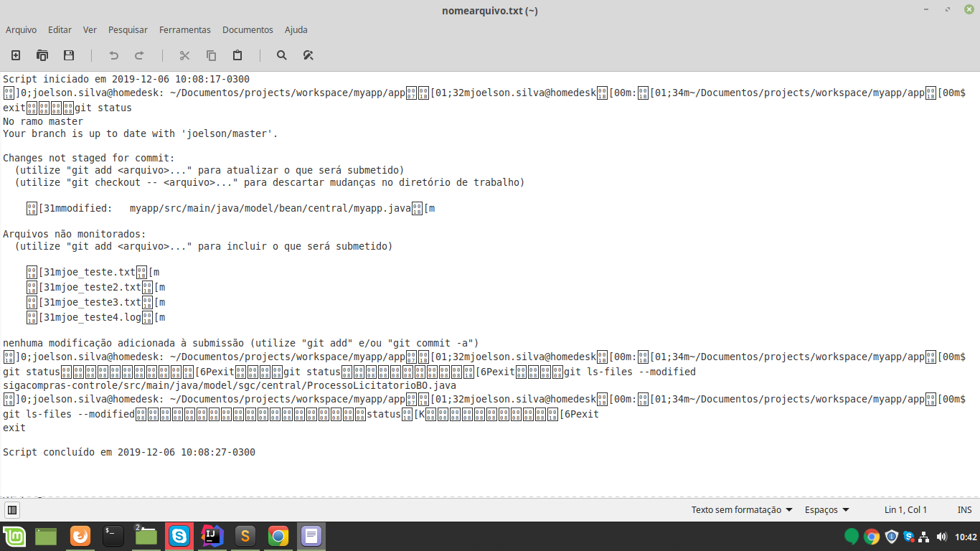This screenshot has width=980, height=551.
Task: Switch to Sublime Text in taskbar
Action: tap(245, 536)
